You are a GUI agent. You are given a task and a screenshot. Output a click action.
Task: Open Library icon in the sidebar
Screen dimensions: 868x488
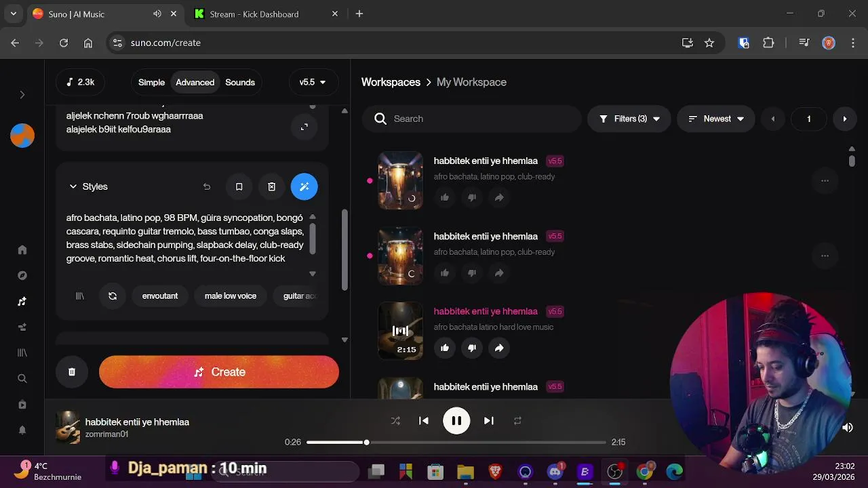pyautogui.click(x=22, y=352)
